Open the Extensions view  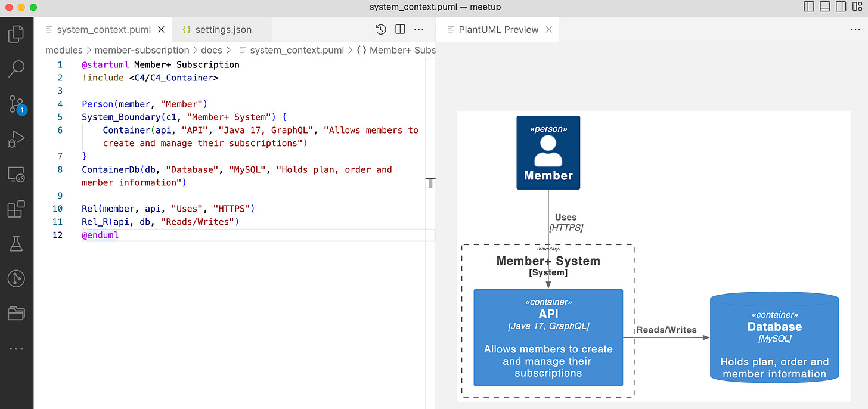[16, 209]
